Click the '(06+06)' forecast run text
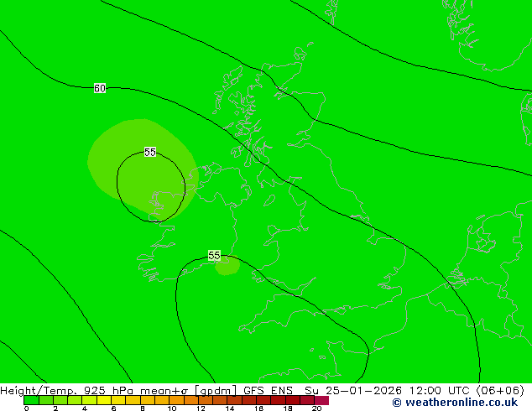The height and width of the screenshot is (411, 532). tap(500, 391)
